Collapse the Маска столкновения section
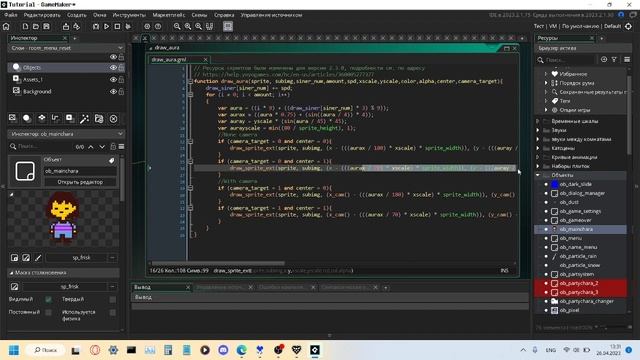The height and width of the screenshot is (360, 640). point(11,273)
